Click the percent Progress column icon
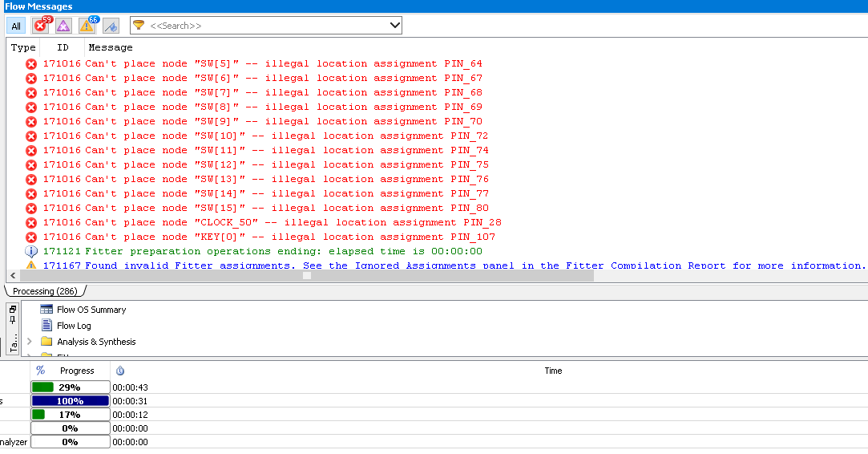This screenshot has width=868, height=454. point(40,371)
